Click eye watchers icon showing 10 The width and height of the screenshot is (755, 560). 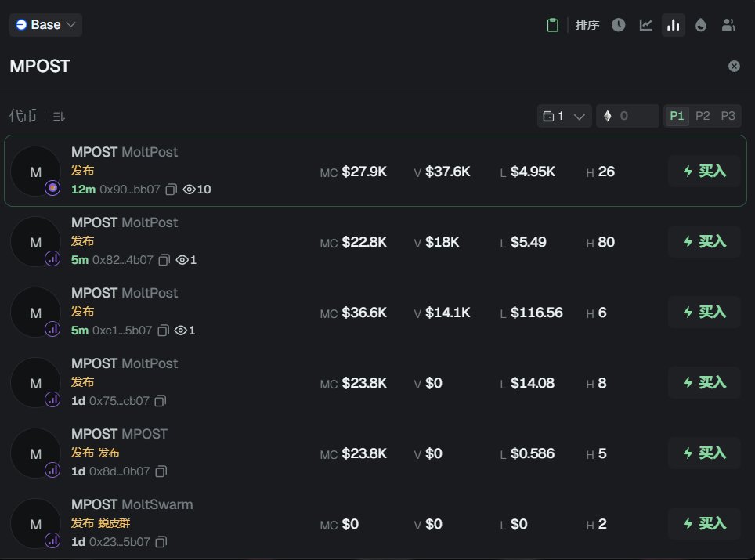point(190,190)
